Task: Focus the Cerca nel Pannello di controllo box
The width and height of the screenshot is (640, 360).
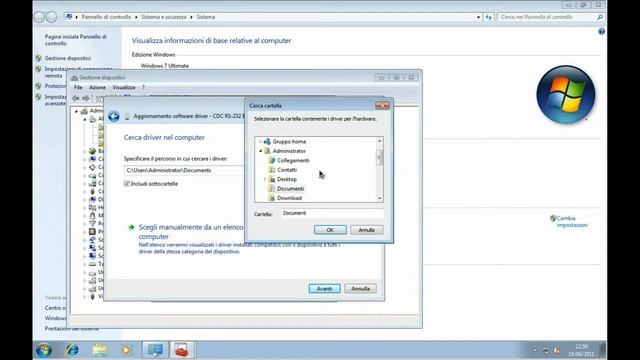Action: (547, 17)
